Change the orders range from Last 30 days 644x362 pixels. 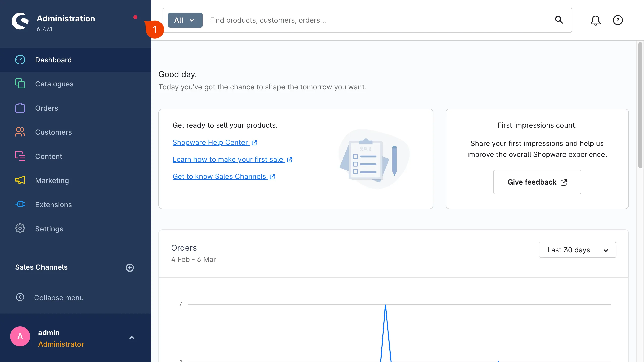pos(577,250)
